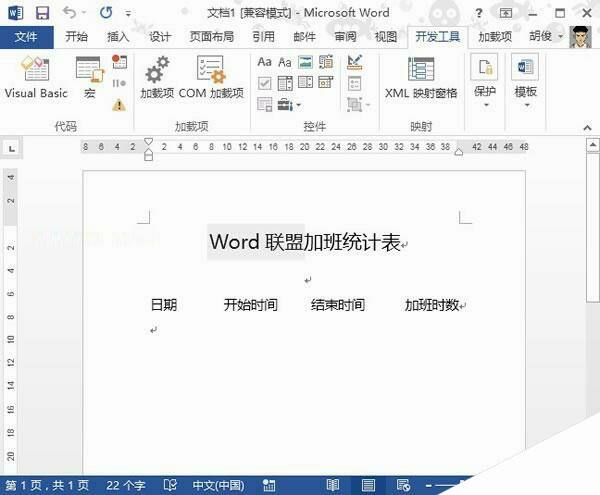The width and height of the screenshot is (600, 495).
Task: Click the zoom out minus button
Action: click(428, 486)
